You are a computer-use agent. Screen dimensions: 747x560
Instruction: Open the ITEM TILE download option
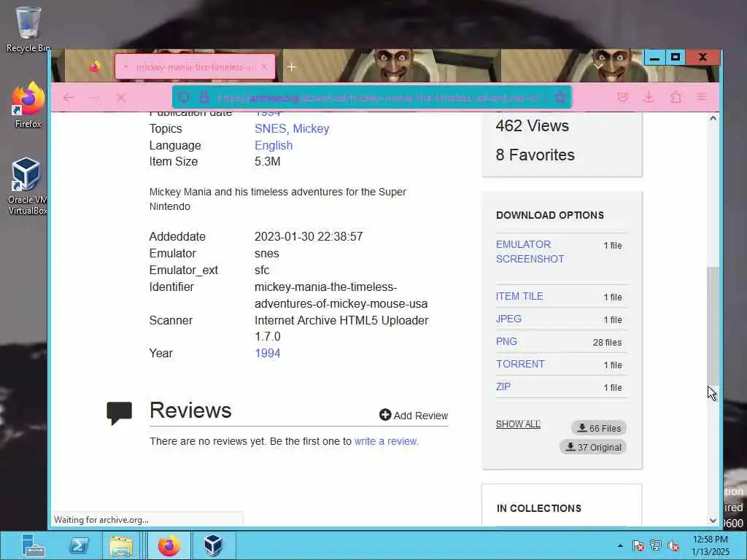(x=519, y=296)
